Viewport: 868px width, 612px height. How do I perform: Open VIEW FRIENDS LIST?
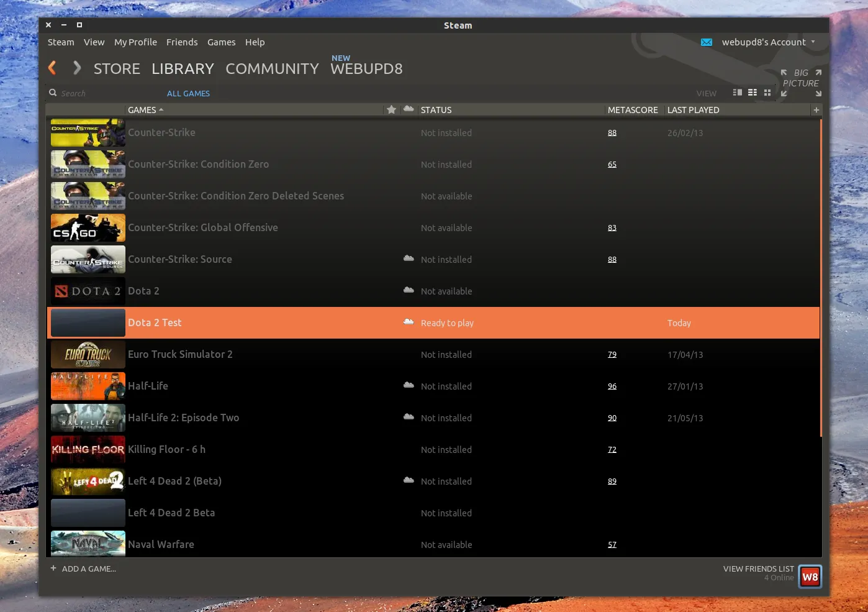[758, 569]
